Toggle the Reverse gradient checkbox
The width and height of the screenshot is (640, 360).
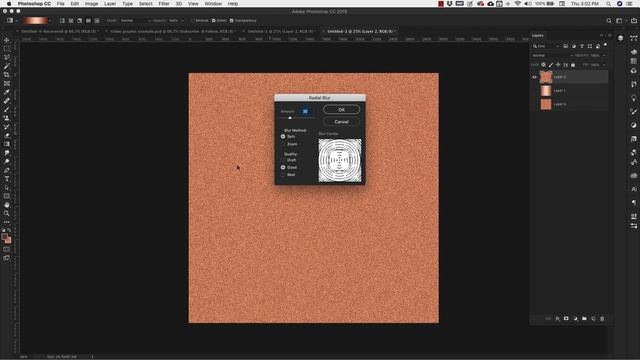click(193, 20)
